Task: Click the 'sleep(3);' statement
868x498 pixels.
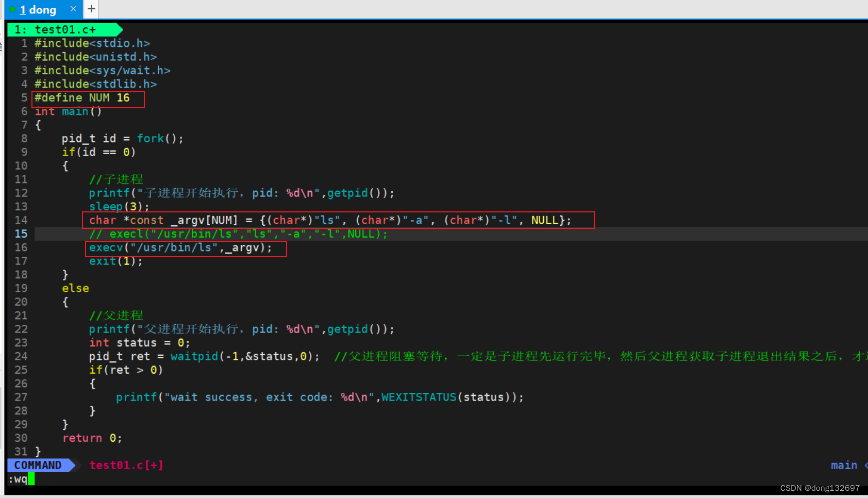Action: click(119, 207)
